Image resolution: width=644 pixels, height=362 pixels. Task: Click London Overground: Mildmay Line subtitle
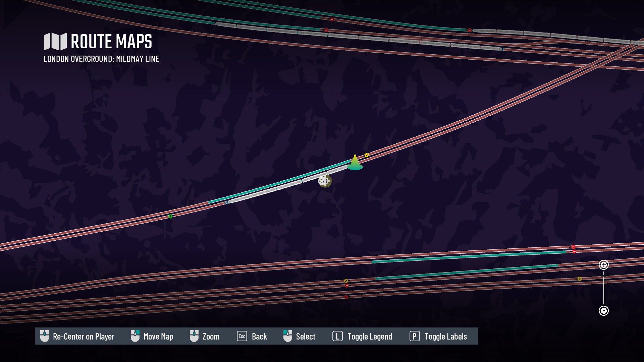click(102, 59)
